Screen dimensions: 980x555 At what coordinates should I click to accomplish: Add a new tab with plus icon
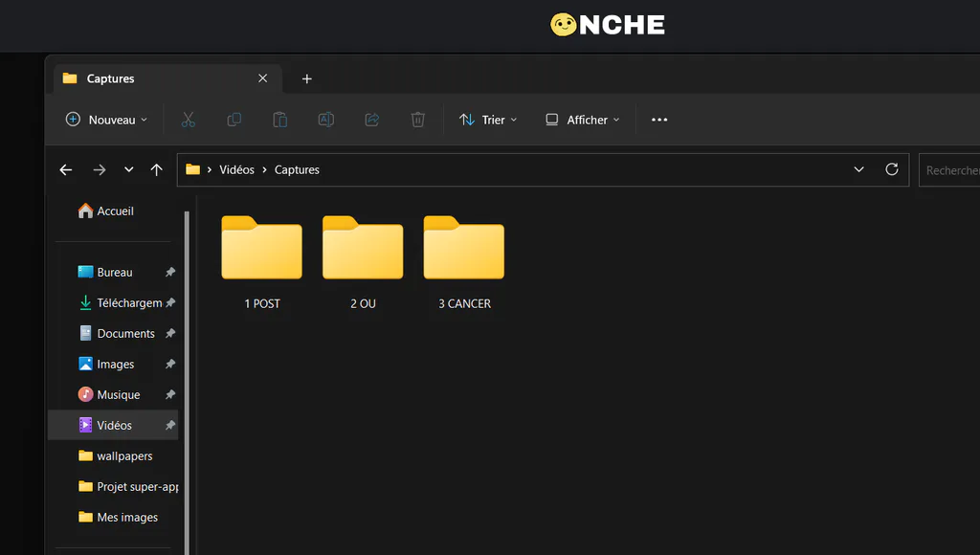coord(307,78)
